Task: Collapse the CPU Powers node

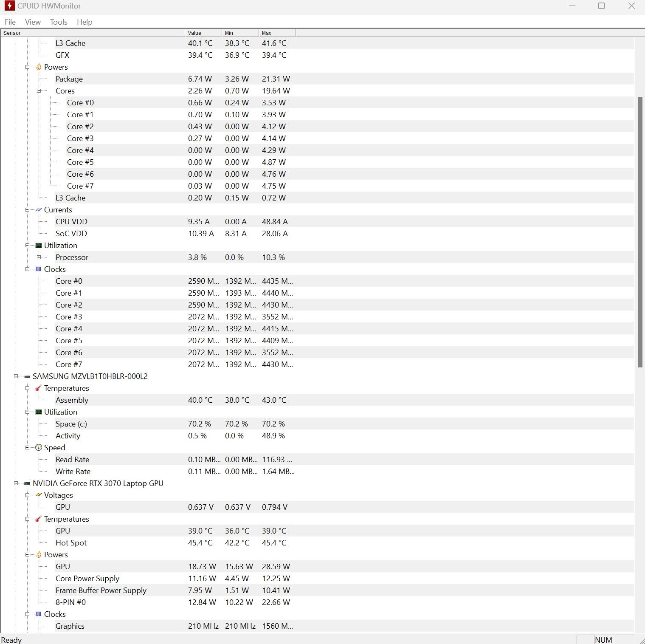Action: [x=27, y=67]
